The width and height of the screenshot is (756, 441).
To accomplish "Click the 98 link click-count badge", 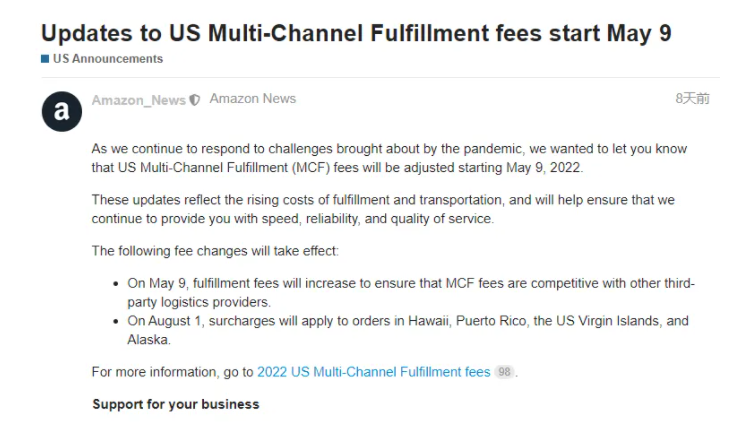I will point(504,372).
